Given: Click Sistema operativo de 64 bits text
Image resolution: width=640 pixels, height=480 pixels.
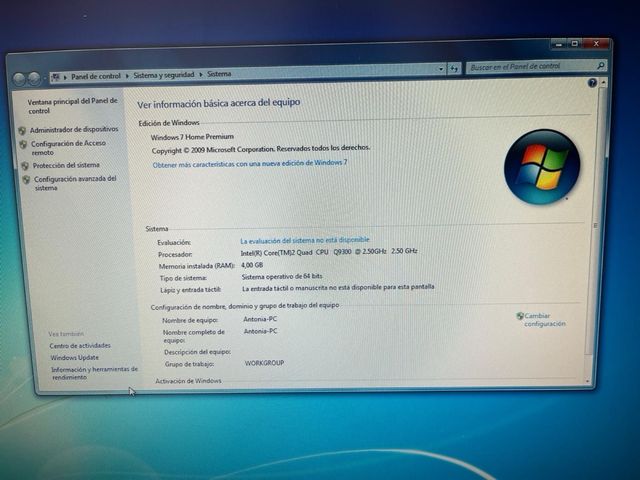Looking at the screenshot, I should (282, 277).
